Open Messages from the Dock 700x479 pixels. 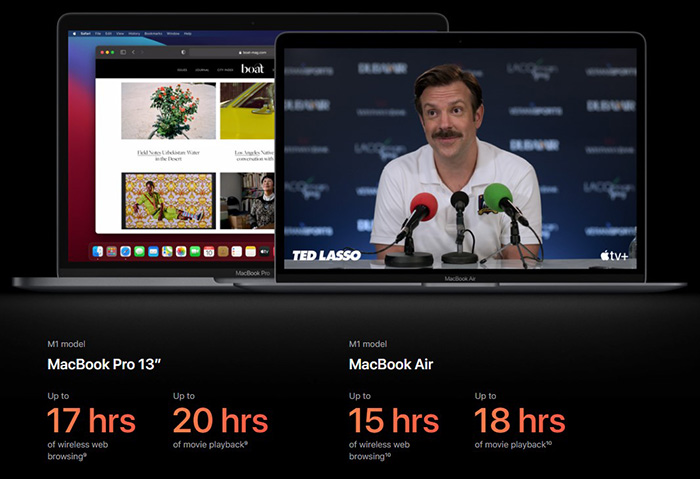[139, 251]
